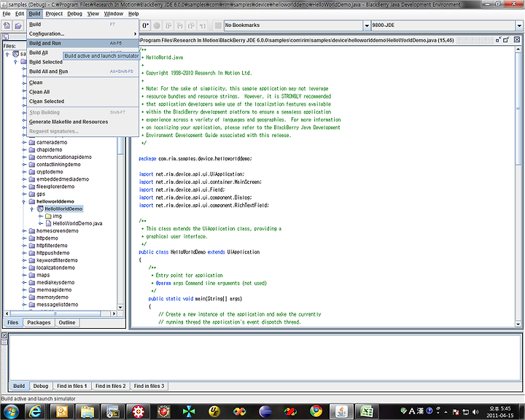The image size is (525, 420).
Task: Click the shrink editor pane icon
Action: pyautogui.click(x=498, y=40)
